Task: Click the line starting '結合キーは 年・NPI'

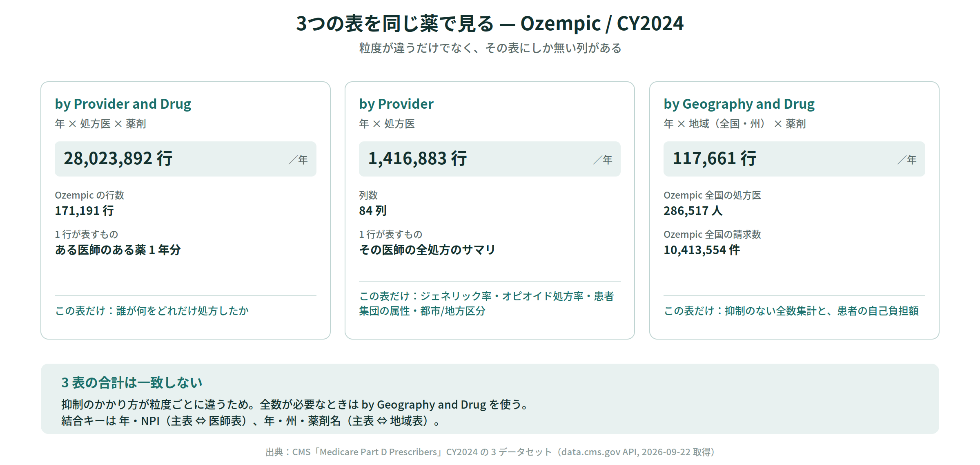Action: click(x=251, y=421)
